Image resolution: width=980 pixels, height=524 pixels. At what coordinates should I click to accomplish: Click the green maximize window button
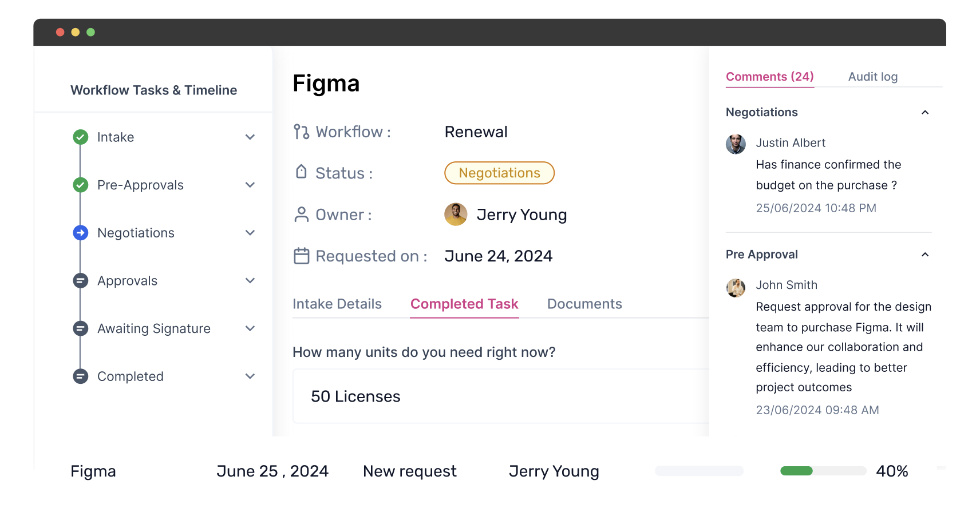[90, 32]
